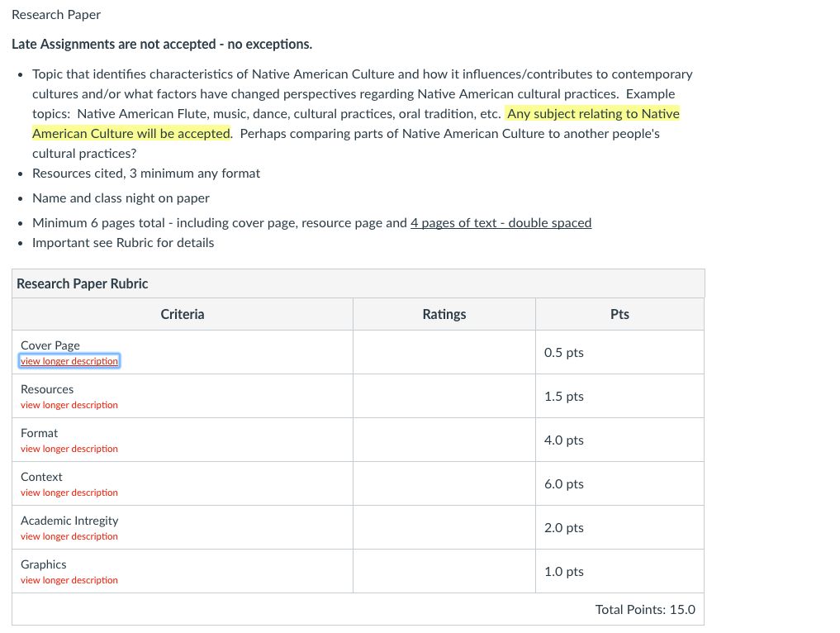Click the Research Paper heading
The height and width of the screenshot is (633, 840).
(x=56, y=15)
